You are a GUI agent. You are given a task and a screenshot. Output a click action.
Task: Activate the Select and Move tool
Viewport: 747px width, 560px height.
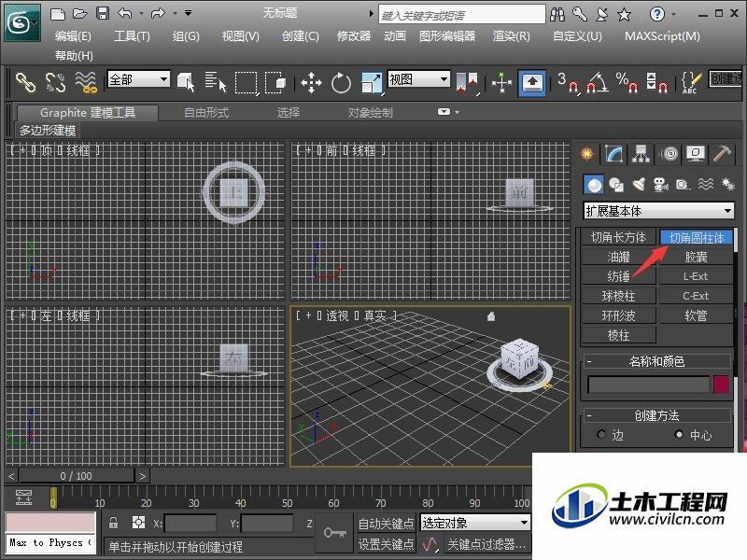[311, 82]
